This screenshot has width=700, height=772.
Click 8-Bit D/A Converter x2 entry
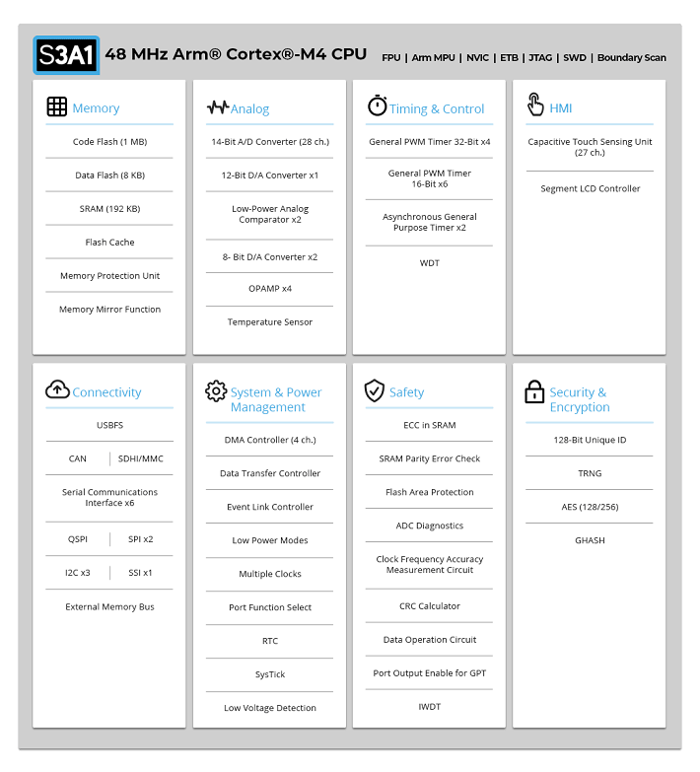point(270,257)
